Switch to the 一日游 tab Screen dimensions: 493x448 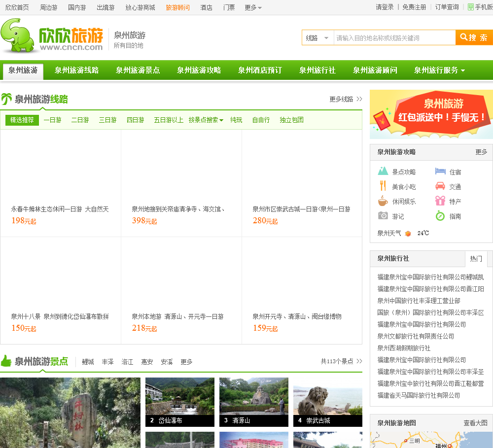coord(53,120)
